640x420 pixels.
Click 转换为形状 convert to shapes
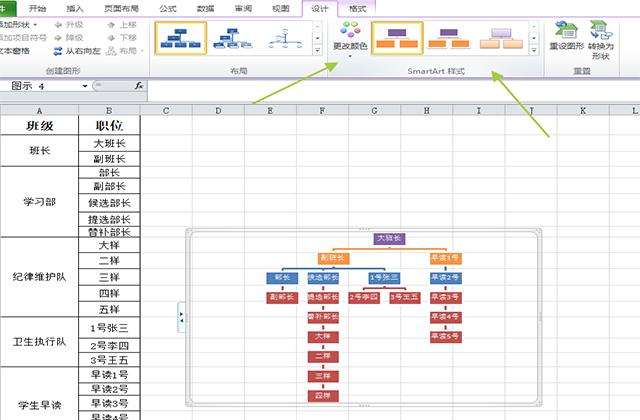click(x=601, y=40)
